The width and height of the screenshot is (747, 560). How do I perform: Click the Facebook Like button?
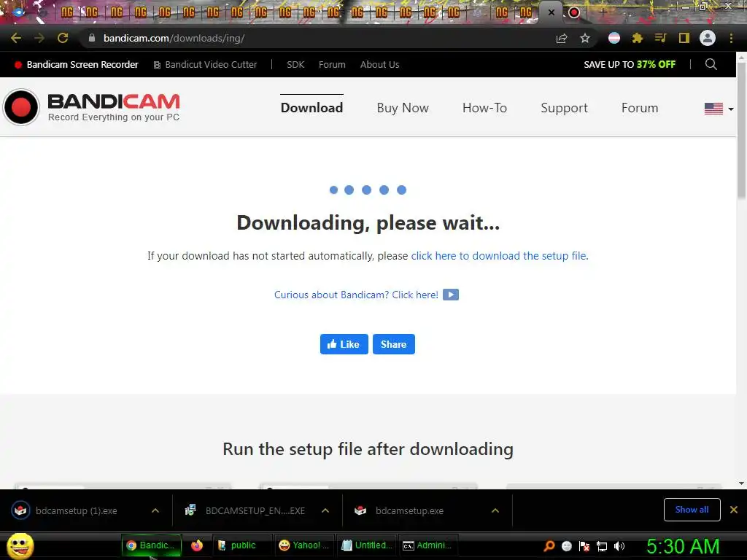tap(344, 344)
